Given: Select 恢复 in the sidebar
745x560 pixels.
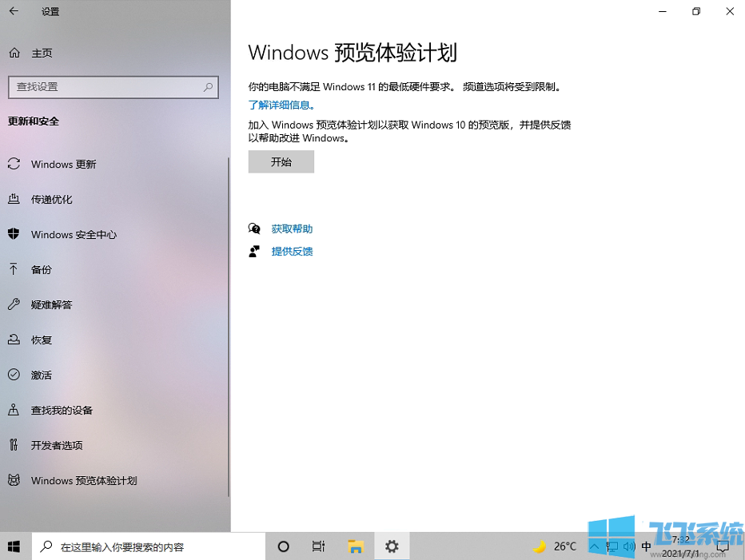Looking at the screenshot, I should (x=41, y=340).
